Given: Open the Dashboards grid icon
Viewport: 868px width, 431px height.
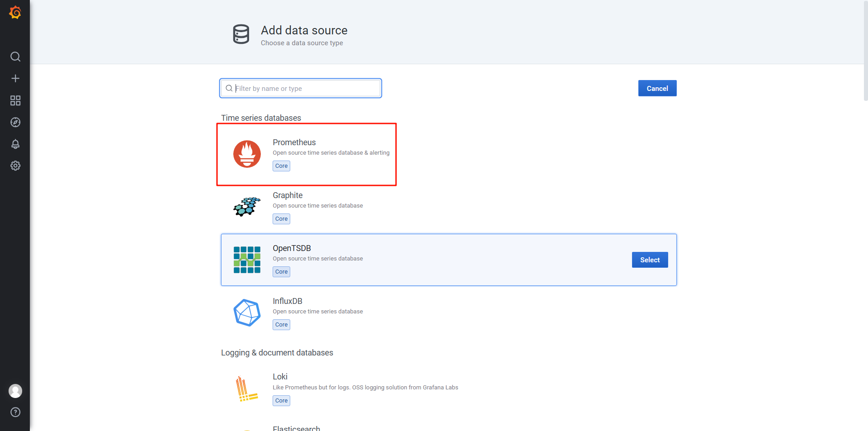Looking at the screenshot, I should coord(15,100).
